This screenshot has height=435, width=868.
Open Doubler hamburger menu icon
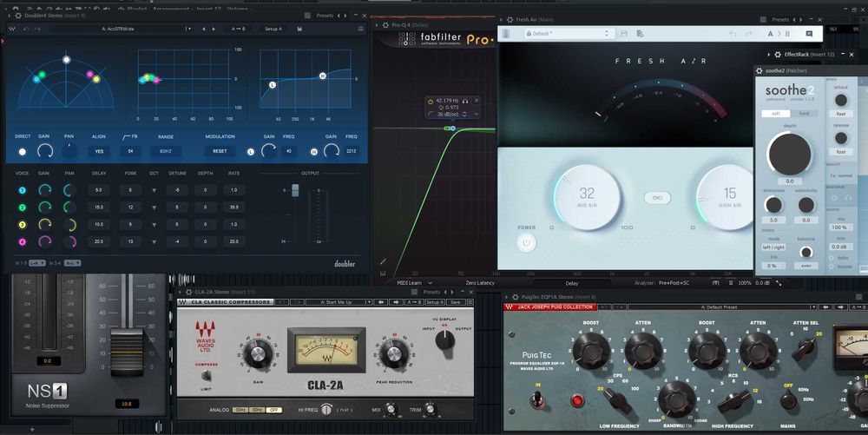pos(360,29)
